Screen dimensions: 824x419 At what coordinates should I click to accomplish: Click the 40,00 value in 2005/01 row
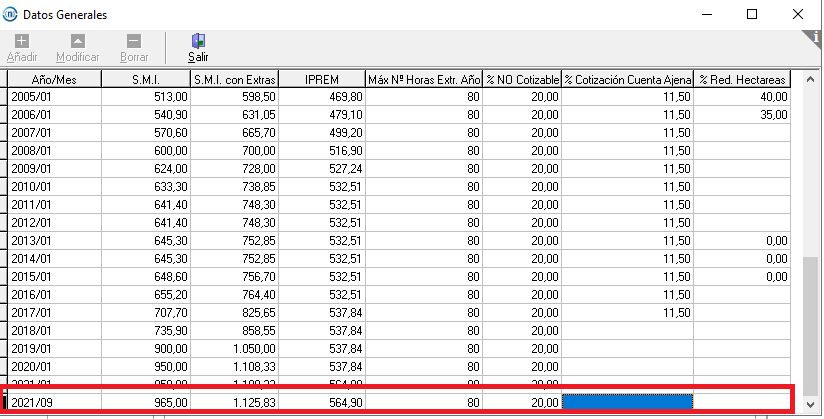(743, 97)
